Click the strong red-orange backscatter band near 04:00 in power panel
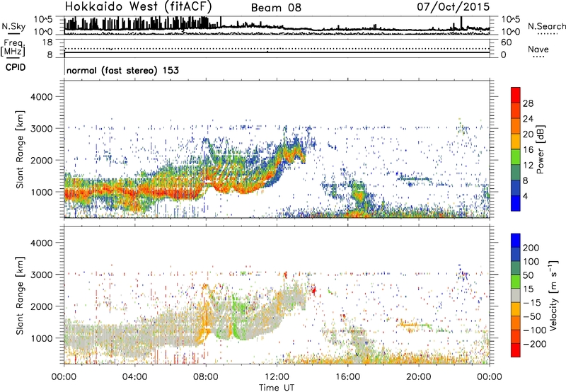This screenshot has height=392, width=566. (134, 193)
